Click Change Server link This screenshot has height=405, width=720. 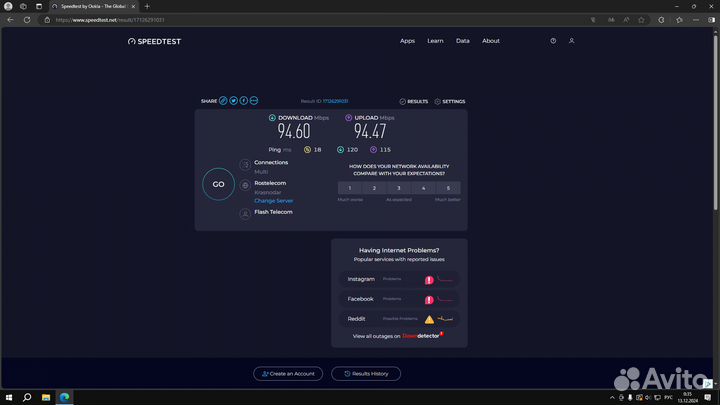click(x=273, y=201)
